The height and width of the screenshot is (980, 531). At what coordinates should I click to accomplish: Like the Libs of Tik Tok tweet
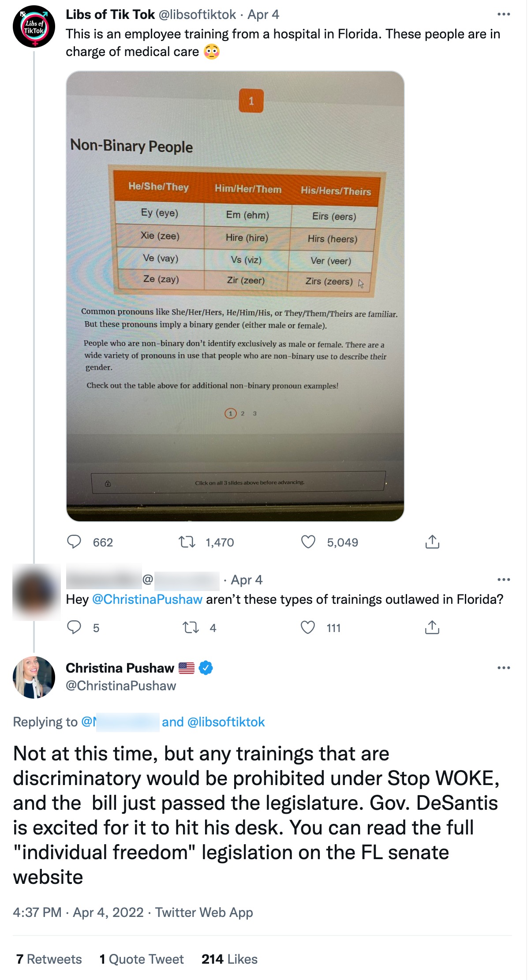[x=310, y=542]
